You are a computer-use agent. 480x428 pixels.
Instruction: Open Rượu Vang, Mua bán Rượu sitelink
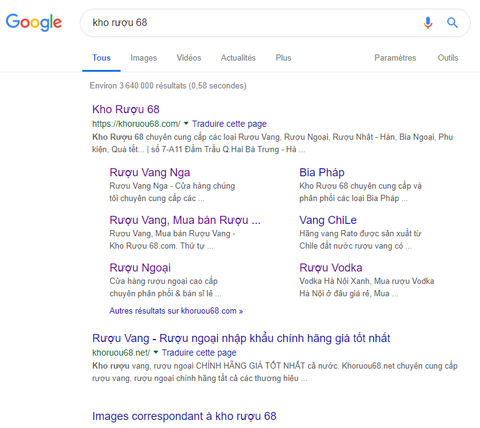point(185,220)
